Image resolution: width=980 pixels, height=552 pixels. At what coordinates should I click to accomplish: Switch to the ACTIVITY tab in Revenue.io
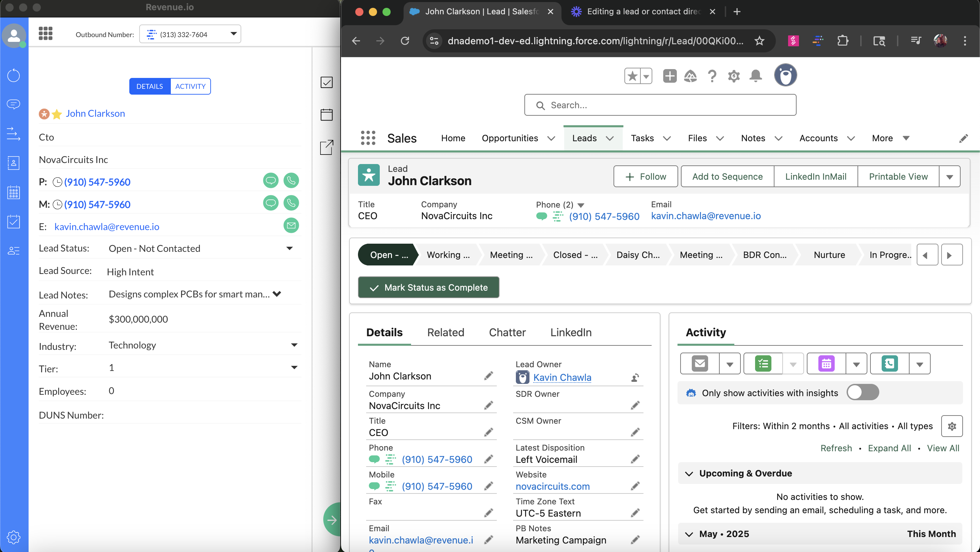[190, 86]
